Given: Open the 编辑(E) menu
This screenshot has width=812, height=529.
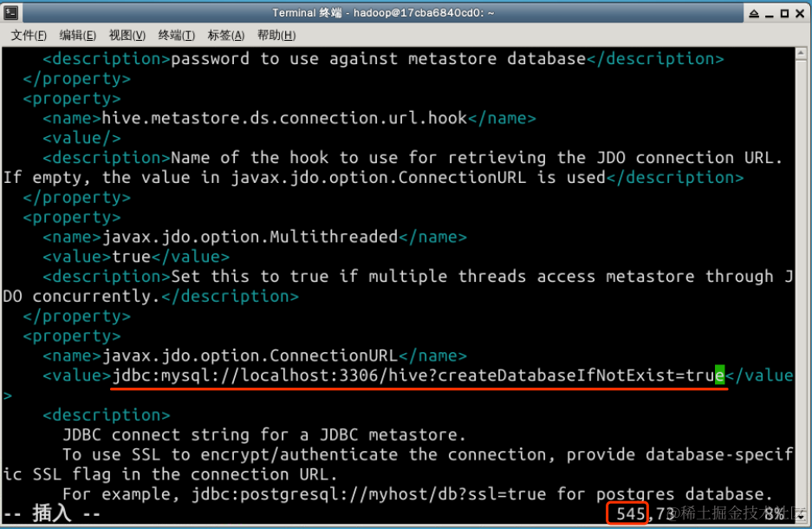Looking at the screenshot, I should [78, 36].
